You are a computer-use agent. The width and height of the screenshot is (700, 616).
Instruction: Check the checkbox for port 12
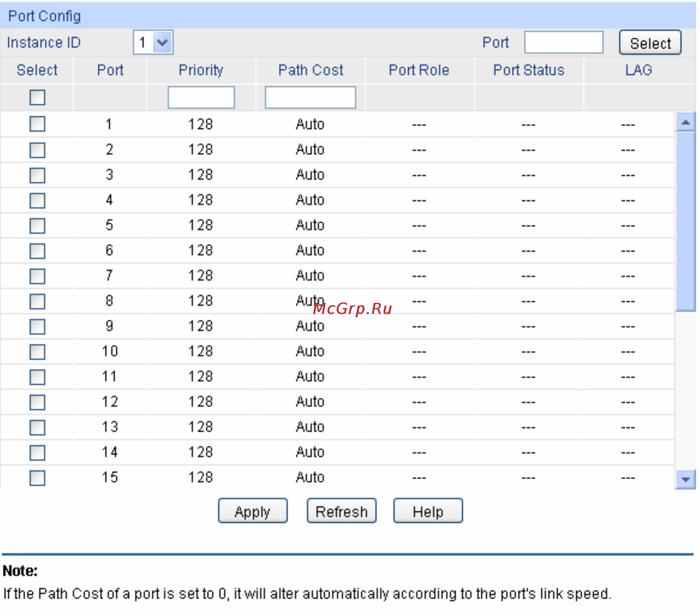pos(37,402)
